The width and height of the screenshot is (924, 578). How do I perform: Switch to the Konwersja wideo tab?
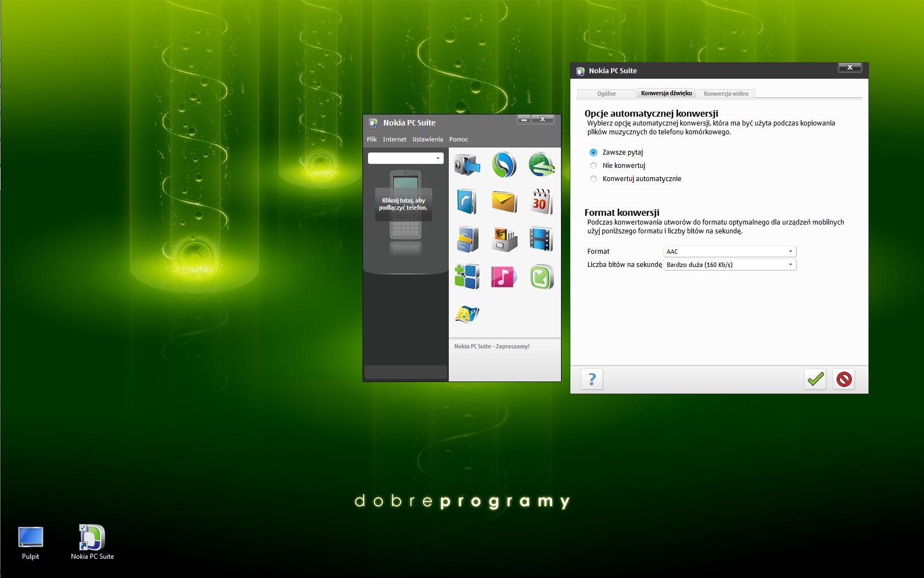[726, 94]
